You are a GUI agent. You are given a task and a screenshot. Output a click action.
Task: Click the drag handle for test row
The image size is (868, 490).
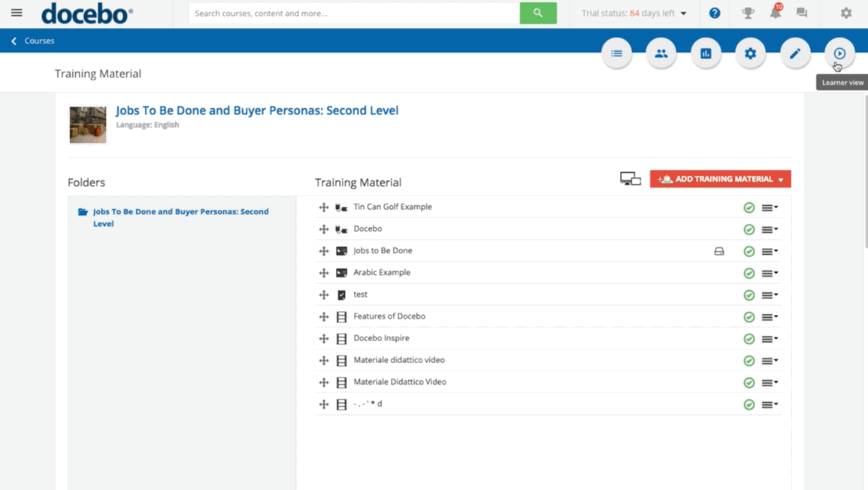[324, 295]
